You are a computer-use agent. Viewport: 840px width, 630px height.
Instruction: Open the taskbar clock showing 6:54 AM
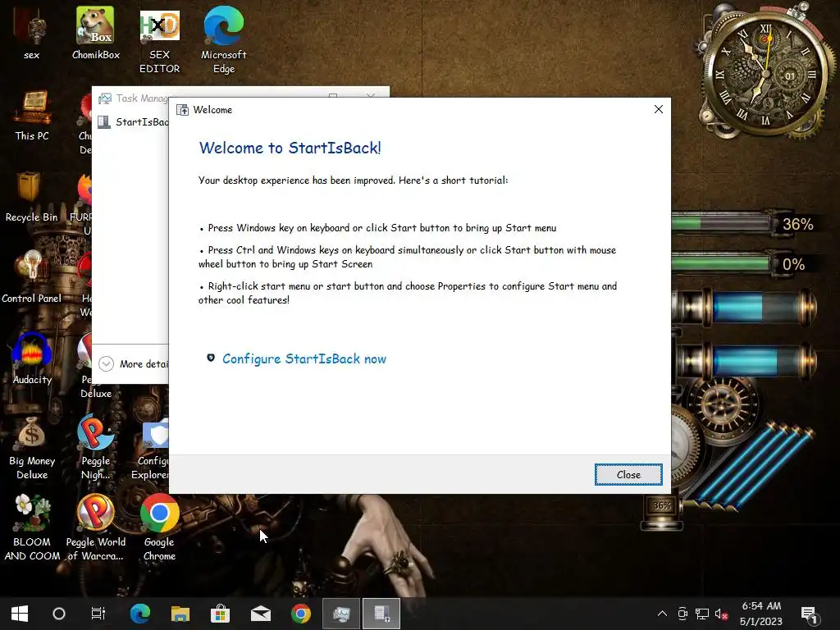click(761, 614)
